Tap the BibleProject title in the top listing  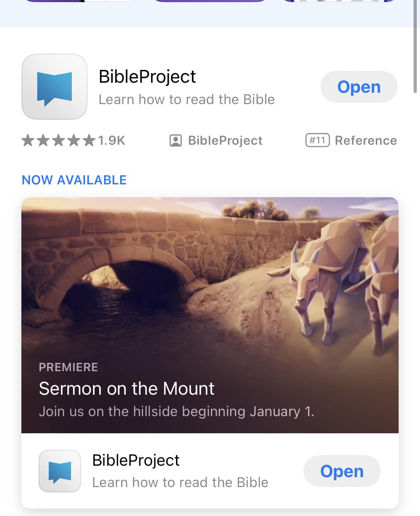147,77
